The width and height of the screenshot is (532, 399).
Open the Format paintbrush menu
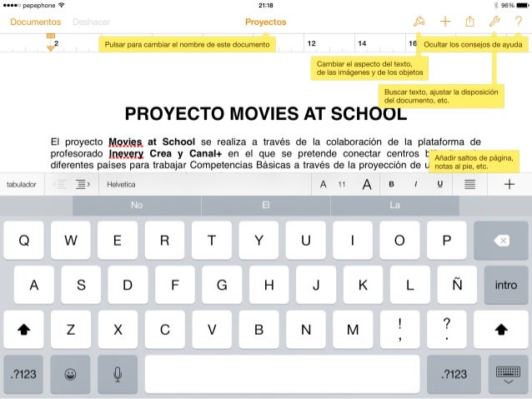(419, 22)
